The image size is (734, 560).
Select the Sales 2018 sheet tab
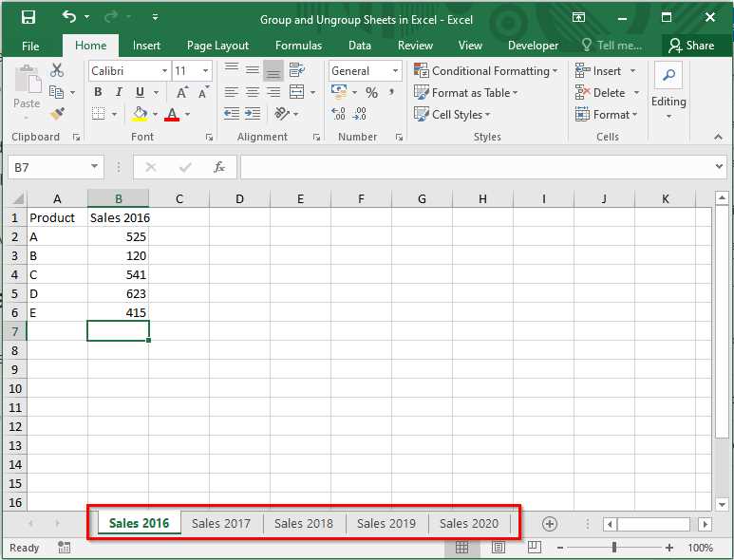click(x=304, y=524)
